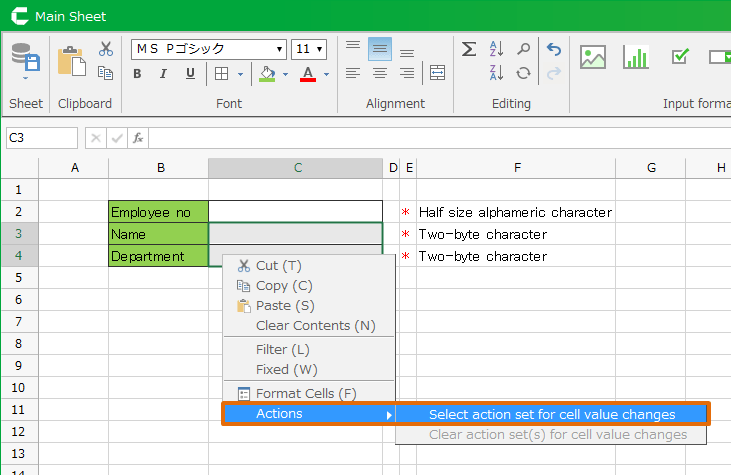Click the Refresh circular arrows icon
The width and height of the screenshot is (731, 475).
click(524, 73)
